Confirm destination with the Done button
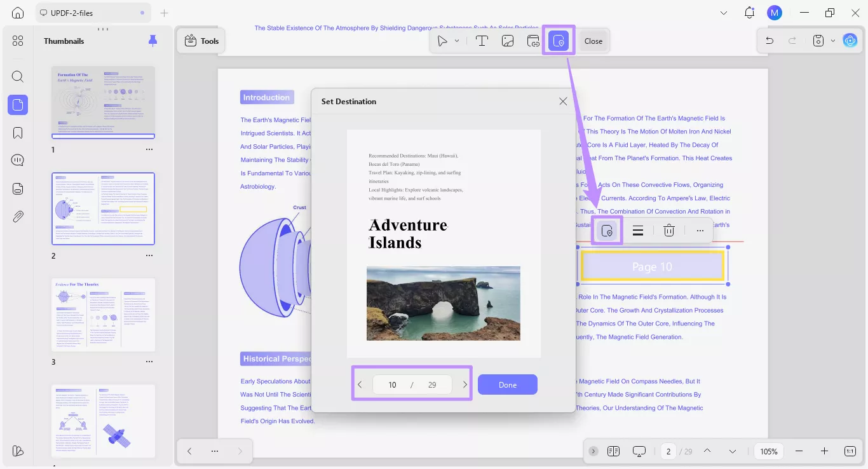Image resolution: width=868 pixels, height=469 pixels. [507, 384]
